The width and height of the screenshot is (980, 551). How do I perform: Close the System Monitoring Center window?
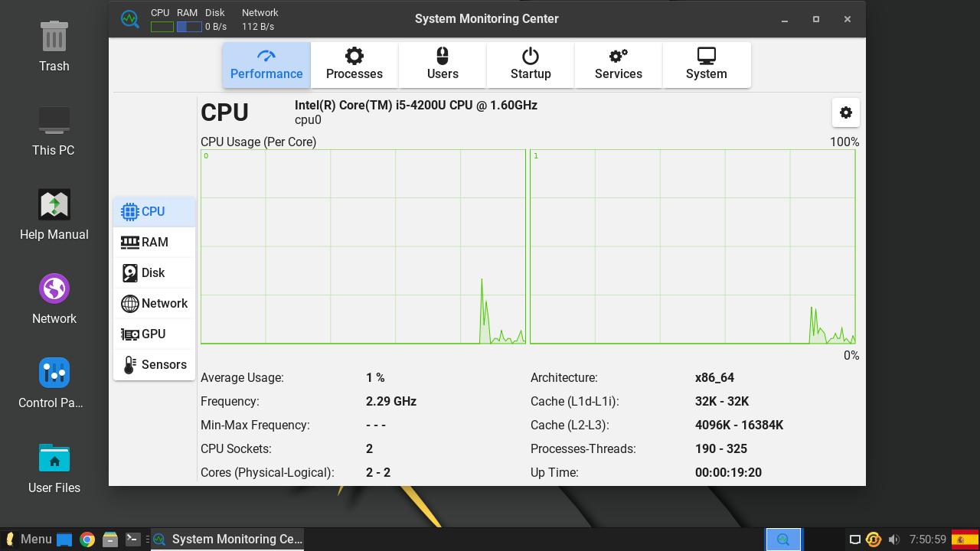848,19
